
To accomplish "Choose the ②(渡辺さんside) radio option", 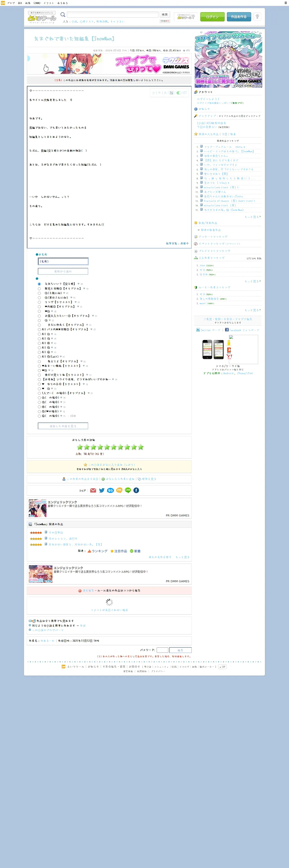I will [x=39, y=298].
